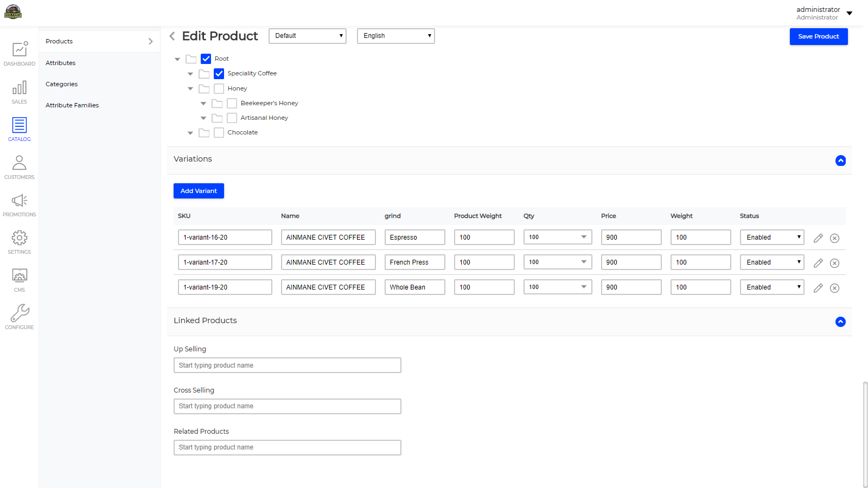Collapse the Variations section

click(x=840, y=160)
